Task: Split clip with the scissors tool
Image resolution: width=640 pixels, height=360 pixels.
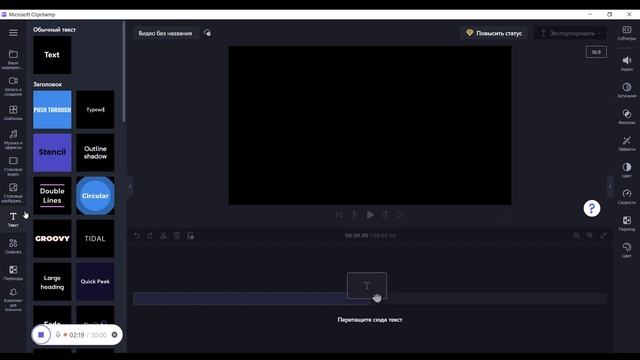Action: click(164, 236)
